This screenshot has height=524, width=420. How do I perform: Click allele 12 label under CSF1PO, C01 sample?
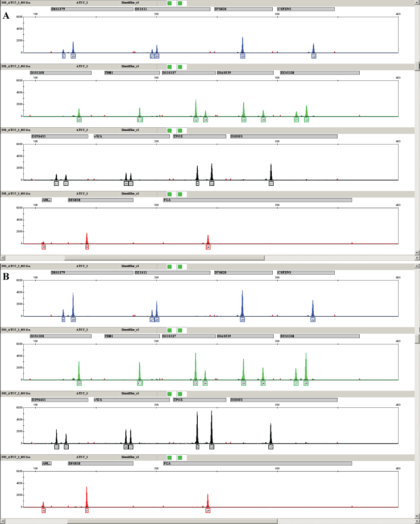313,56
